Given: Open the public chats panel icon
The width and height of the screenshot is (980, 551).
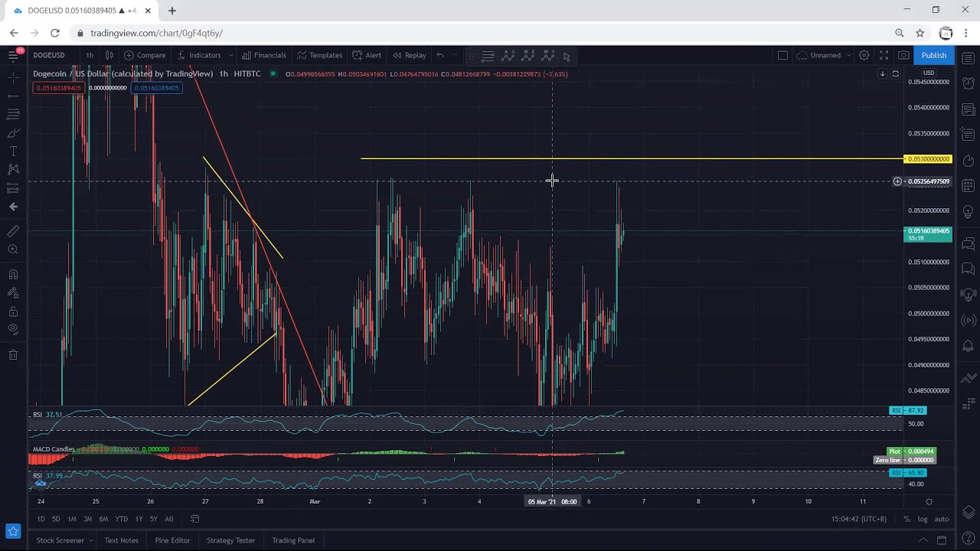Looking at the screenshot, I should (x=969, y=243).
